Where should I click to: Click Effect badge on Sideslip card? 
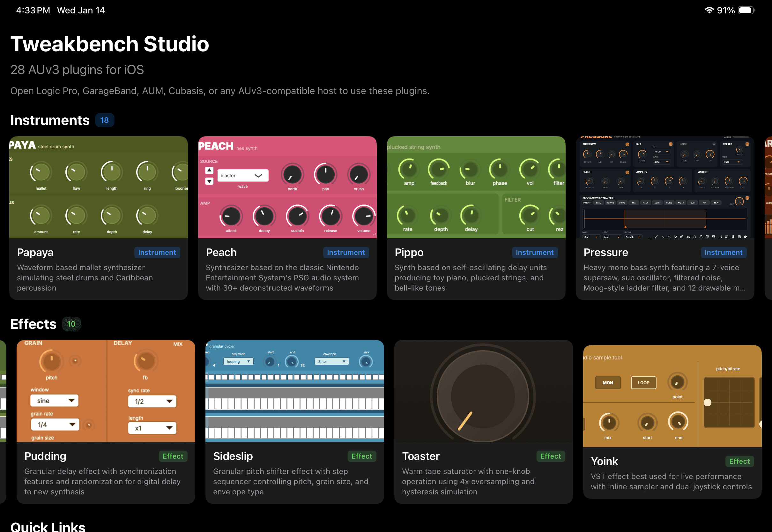click(362, 456)
